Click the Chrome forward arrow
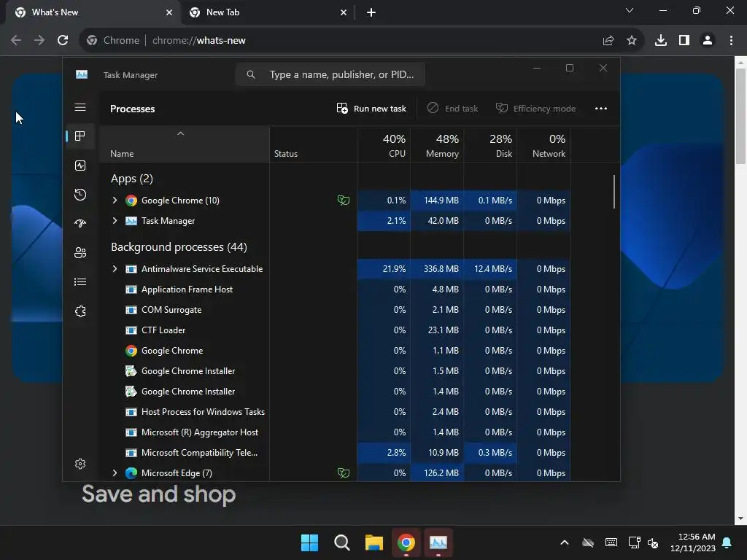The width and height of the screenshot is (747, 560). click(39, 41)
